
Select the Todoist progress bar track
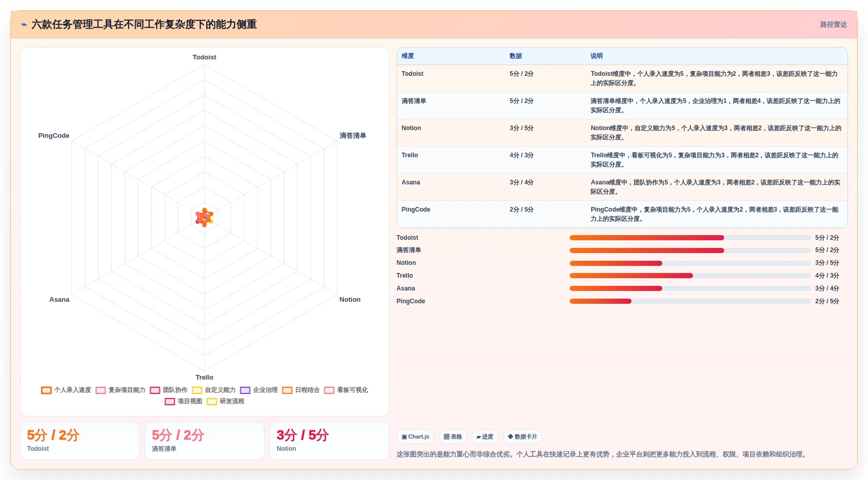pyautogui.click(x=690, y=238)
